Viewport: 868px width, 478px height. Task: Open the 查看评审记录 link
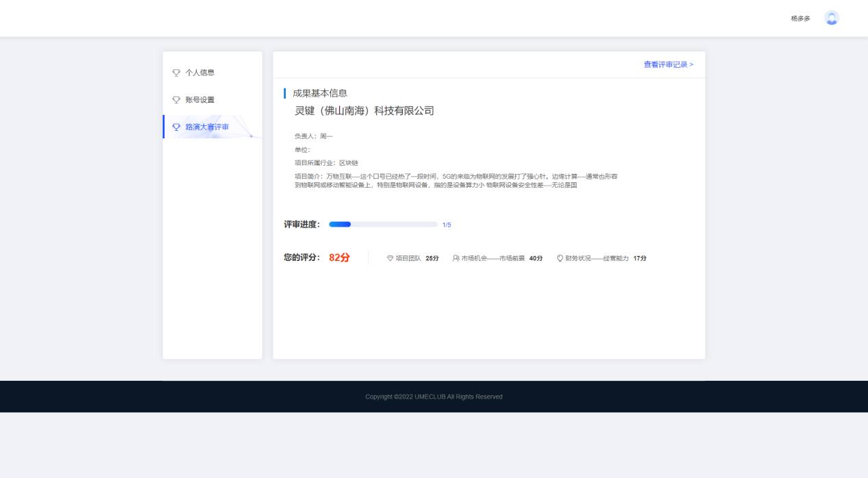pyautogui.click(x=668, y=64)
